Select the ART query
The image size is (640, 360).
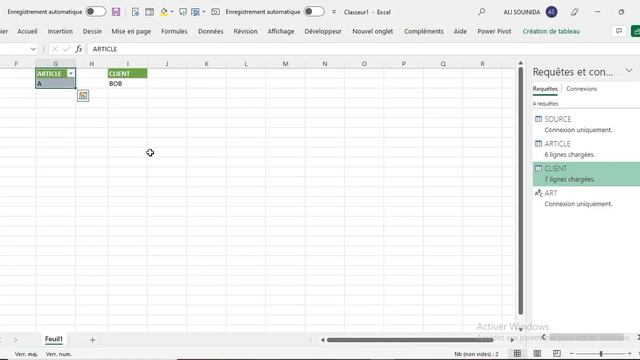pos(586,198)
